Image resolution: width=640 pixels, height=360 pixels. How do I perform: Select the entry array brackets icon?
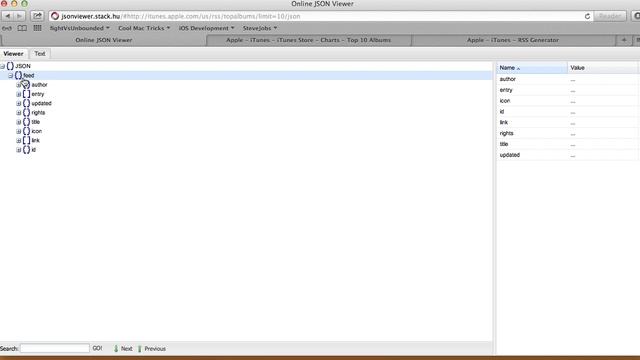tap(27, 94)
